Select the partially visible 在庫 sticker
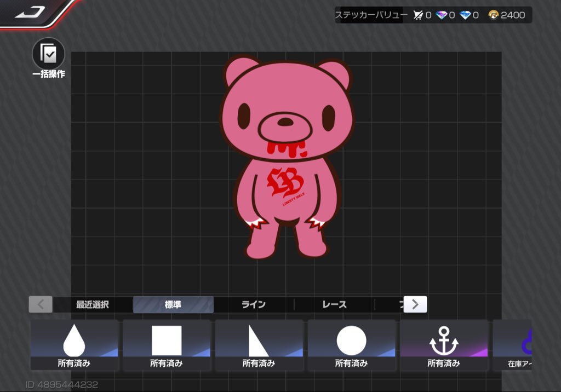This screenshot has height=392, width=561. coord(512,345)
